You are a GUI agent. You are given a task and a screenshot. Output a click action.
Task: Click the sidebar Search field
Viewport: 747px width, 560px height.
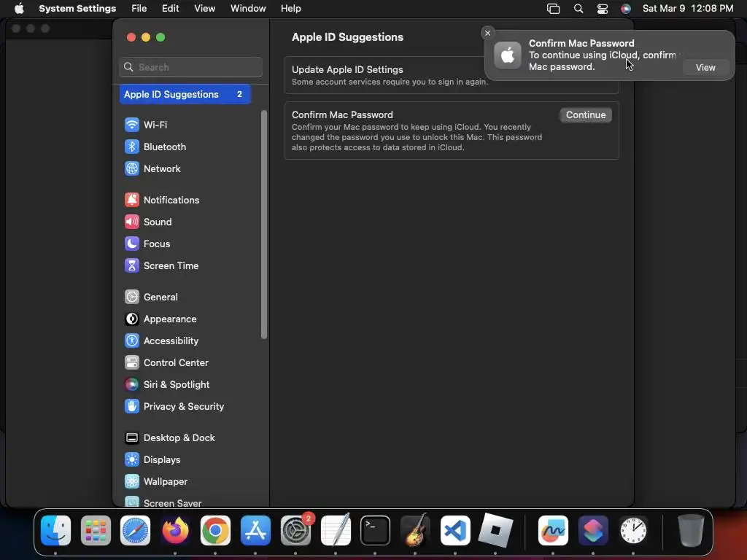[190, 67]
